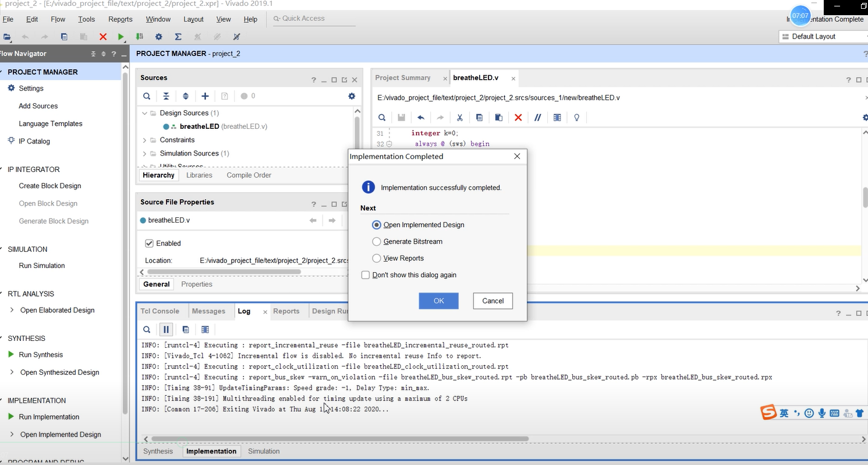Click Program Device icon in main toolbar
This screenshot has height=465, width=868.
click(x=139, y=37)
